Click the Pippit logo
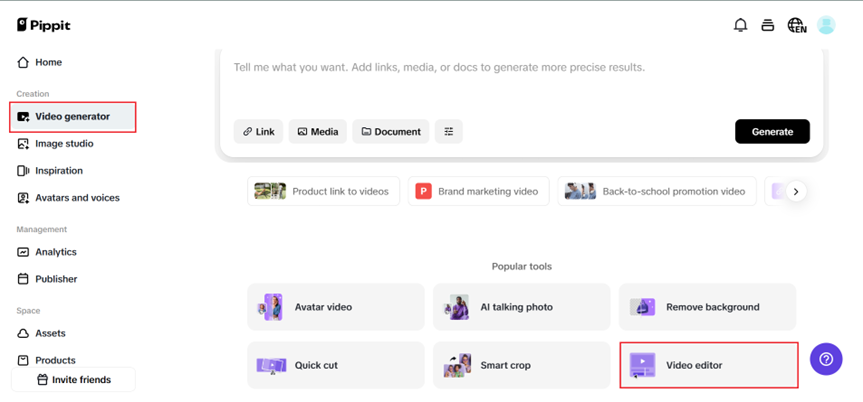 tap(44, 25)
